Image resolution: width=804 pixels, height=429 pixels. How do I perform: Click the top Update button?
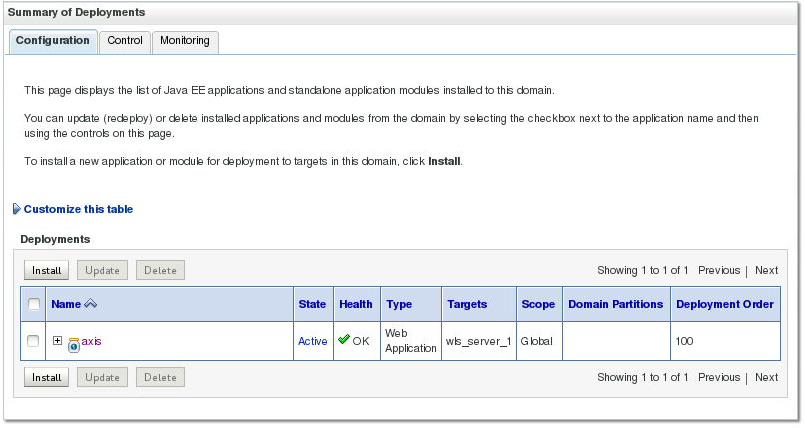click(102, 270)
